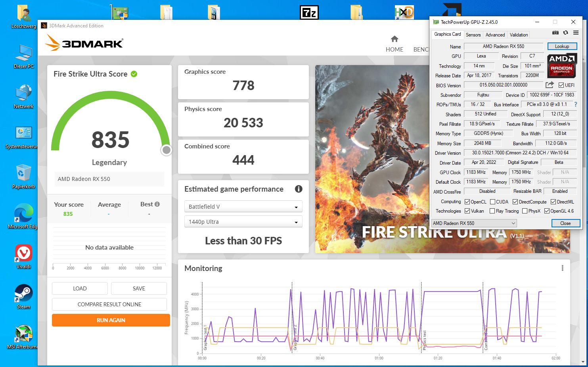Launch MSI Afterburner from desktop
Screen dimensions: 588x367
23,337
